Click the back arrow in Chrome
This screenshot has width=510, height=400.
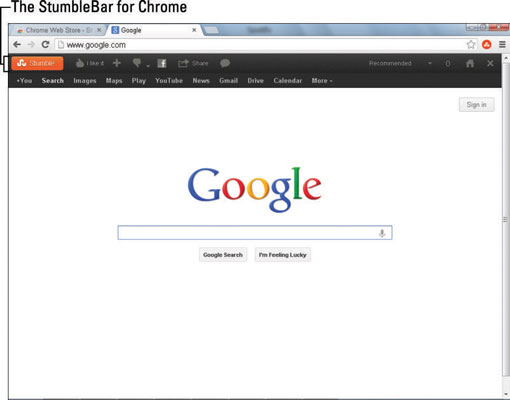17,44
